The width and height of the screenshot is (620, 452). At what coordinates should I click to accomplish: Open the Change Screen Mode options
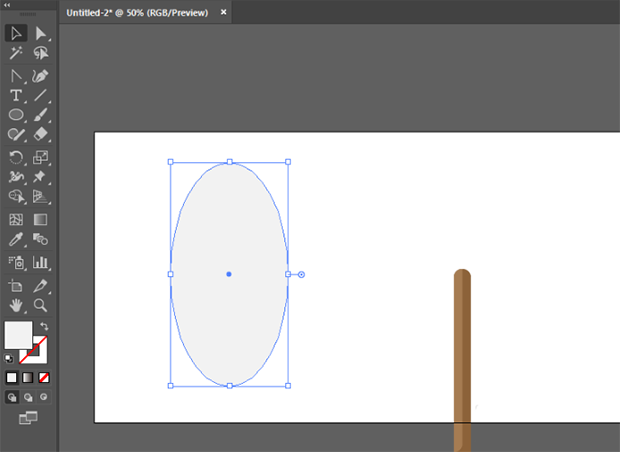click(x=27, y=417)
